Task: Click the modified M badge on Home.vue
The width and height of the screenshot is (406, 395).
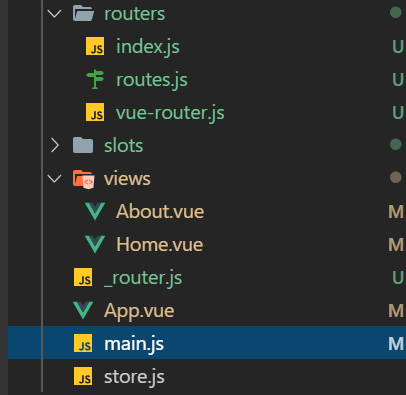Action: [396, 245]
